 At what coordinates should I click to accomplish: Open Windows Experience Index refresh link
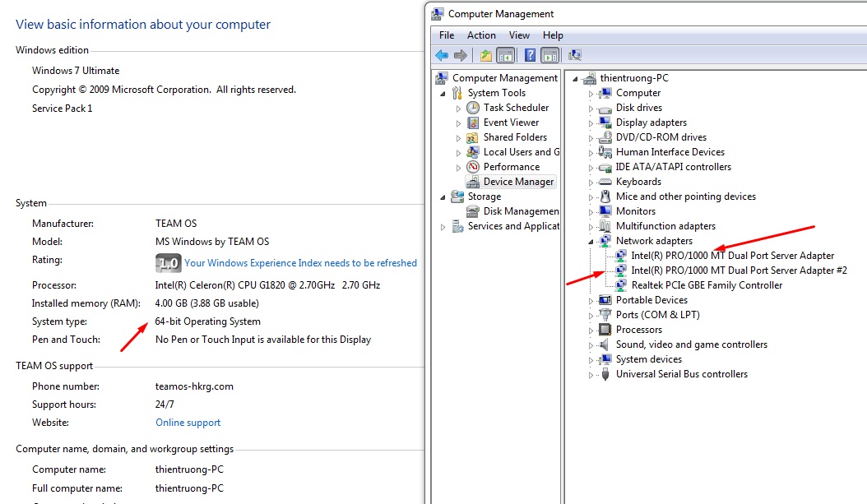coord(301,263)
